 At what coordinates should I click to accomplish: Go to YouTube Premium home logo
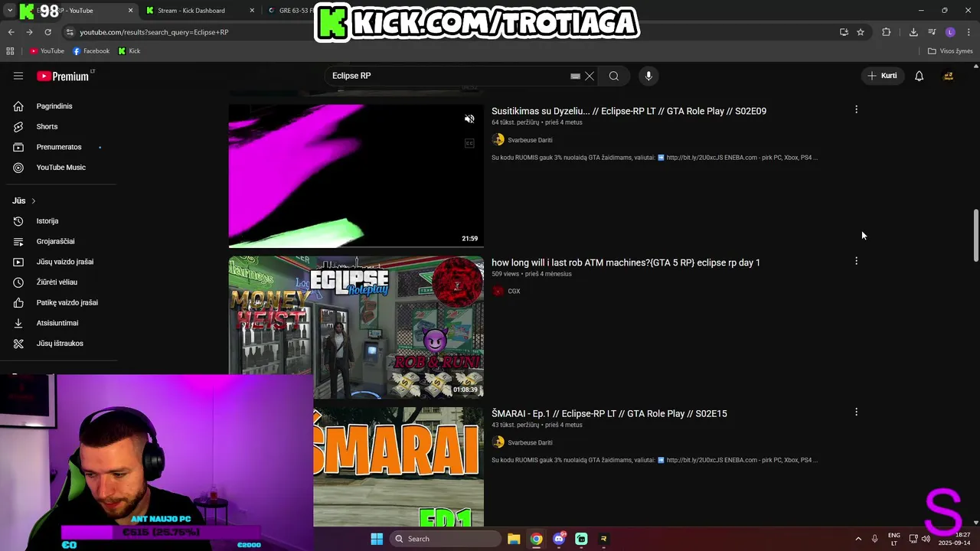point(64,76)
